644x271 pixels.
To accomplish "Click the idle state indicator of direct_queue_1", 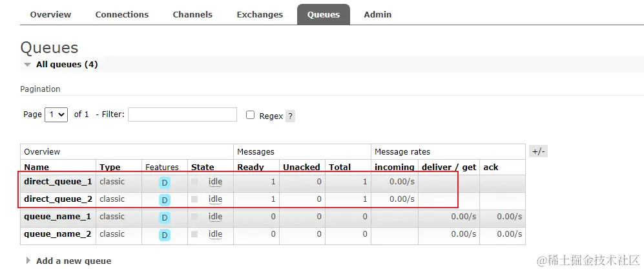I will [x=215, y=182].
